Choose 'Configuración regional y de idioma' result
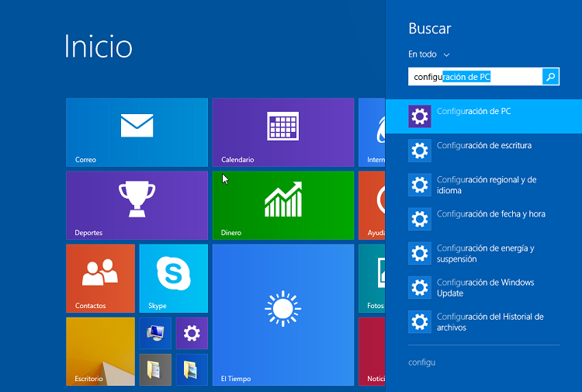Screen dimensions: 582x392 click(483, 185)
